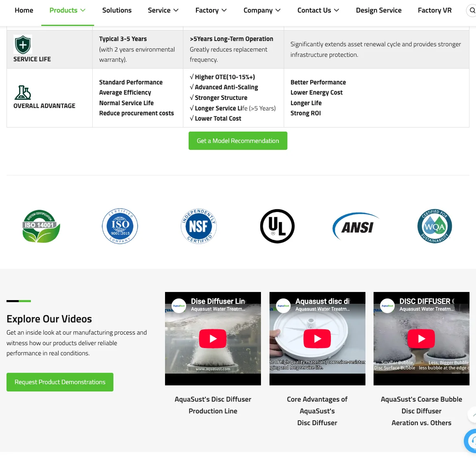Open the Factory VR menu item
Screen dimensions: 476x467
[x=435, y=10]
